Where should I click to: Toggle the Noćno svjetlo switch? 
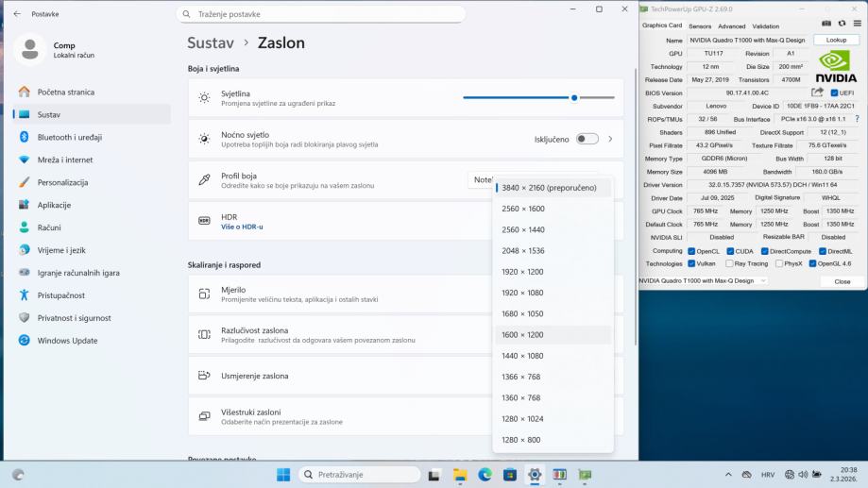click(587, 139)
